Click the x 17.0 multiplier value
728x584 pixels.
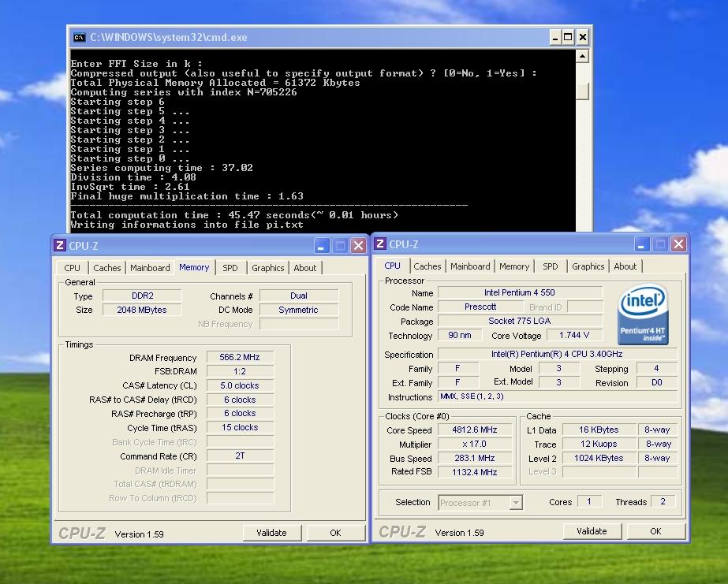tap(475, 444)
